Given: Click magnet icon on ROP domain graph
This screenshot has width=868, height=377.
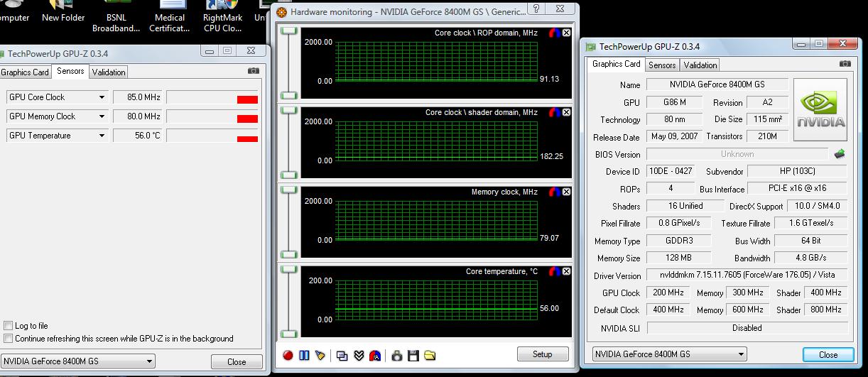Looking at the screenshot, I should 555,33.
